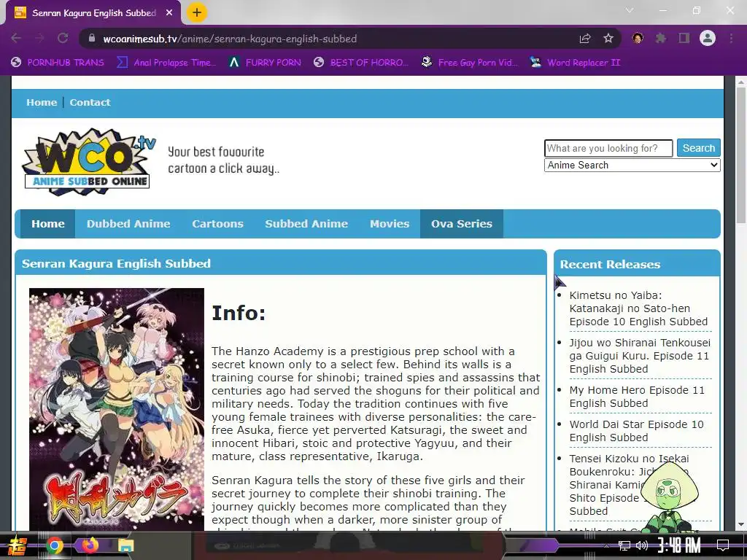The width and height of the screenshot is (747, 560).
Task: Select Home in main navigation menu
Action: coord(47,224)
